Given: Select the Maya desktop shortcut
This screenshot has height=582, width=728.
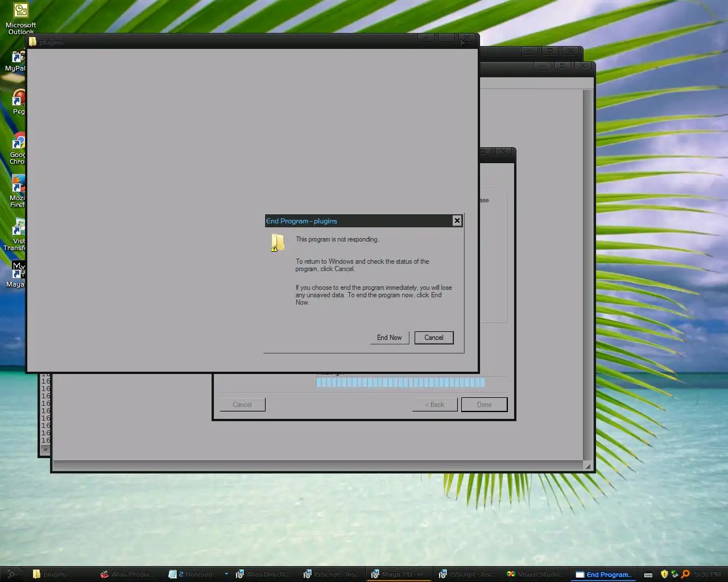Looking at the screenshot, I should point(17,275).
